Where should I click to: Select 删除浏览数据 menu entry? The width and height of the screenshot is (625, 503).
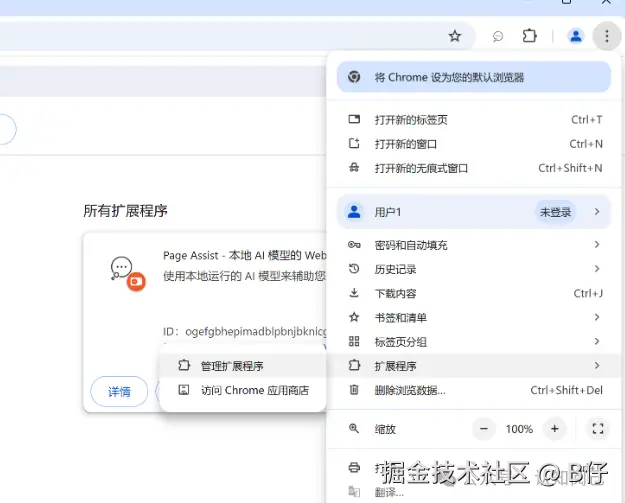coord(474,390)
